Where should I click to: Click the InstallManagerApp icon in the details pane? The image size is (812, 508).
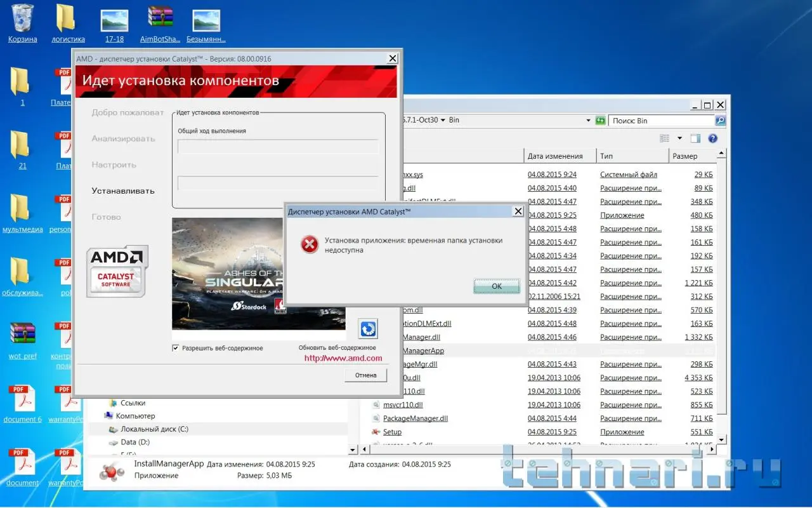112,471
